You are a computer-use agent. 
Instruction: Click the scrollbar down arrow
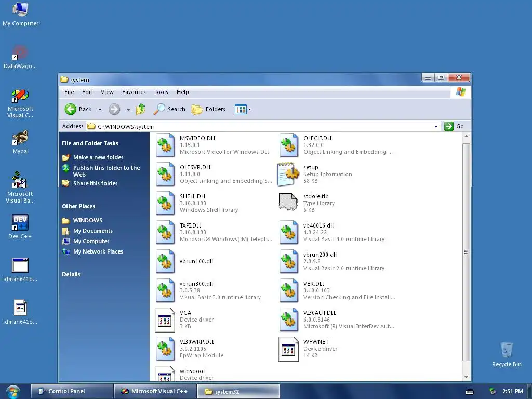[x=466, y=377]
